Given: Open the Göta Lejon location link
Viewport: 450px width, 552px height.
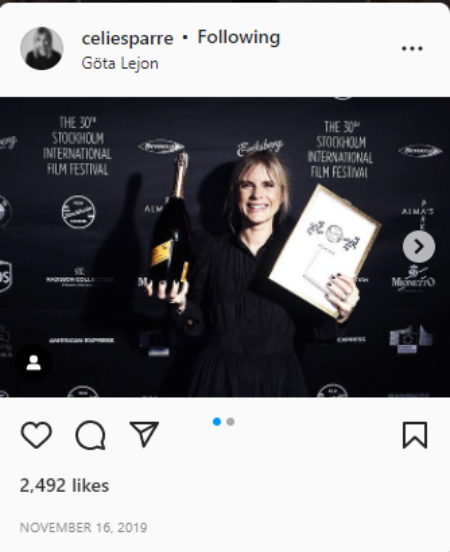Looking at the screenshot, I should click(x=120, y=63).
